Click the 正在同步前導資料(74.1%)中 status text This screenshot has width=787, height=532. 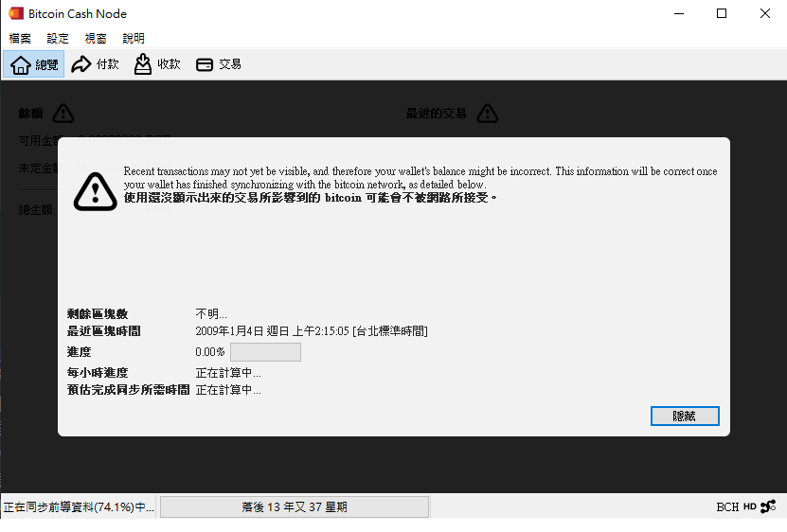click(79, 506)
